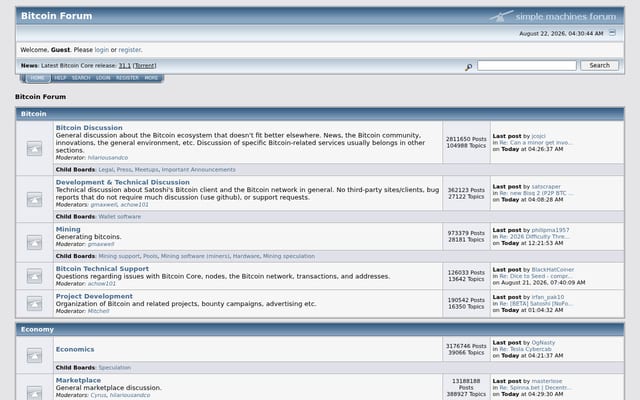Open the Bitcoin category header link
This screenshot has height=400, width=640.
coord(33,114)
